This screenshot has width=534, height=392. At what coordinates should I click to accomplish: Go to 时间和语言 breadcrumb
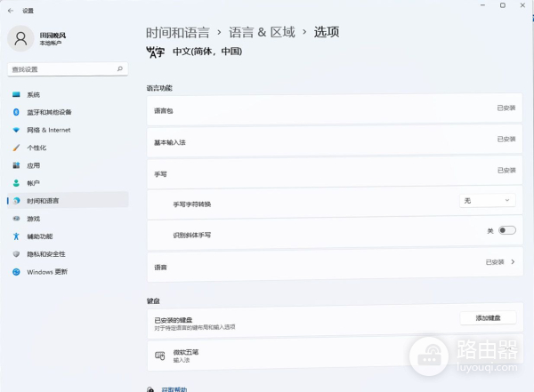(x=177, y=33)
